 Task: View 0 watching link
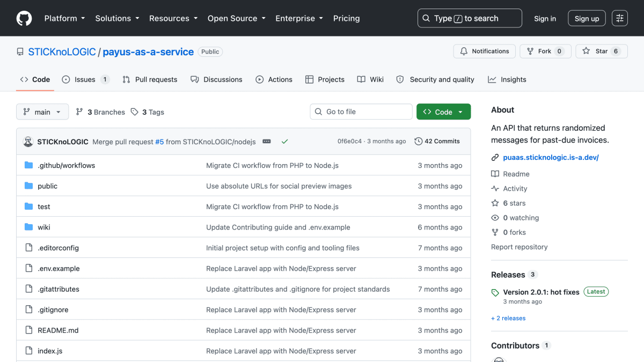pos(515,218)
